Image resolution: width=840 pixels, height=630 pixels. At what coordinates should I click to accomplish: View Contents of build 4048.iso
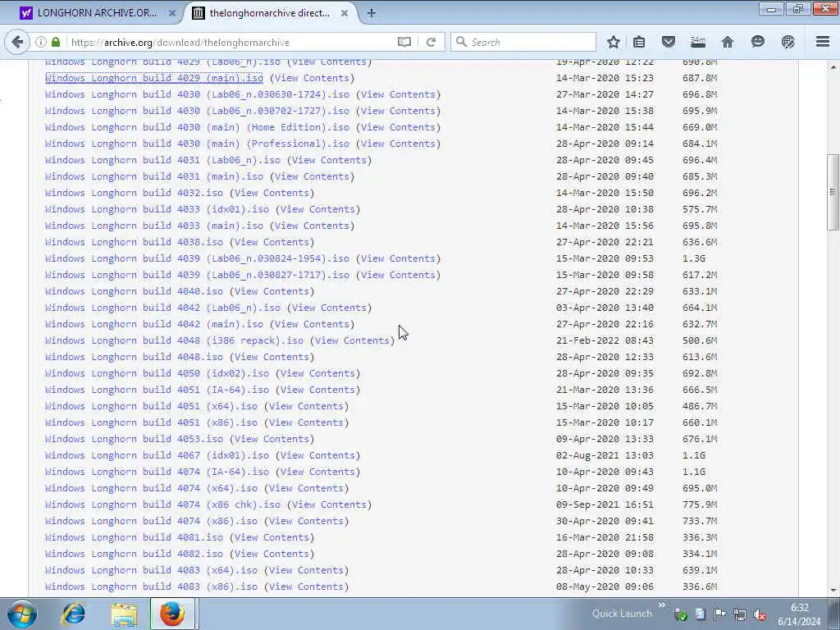click(272, 357)
